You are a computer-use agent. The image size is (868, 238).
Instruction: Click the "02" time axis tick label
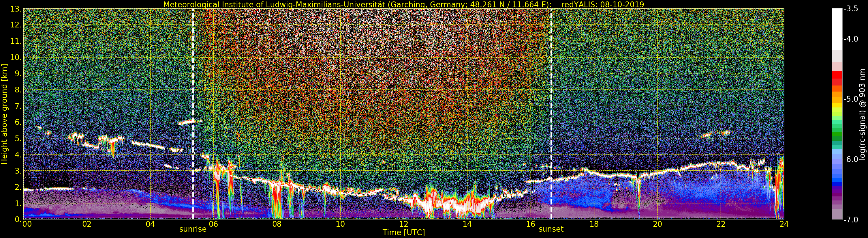[x=87, y=224]
